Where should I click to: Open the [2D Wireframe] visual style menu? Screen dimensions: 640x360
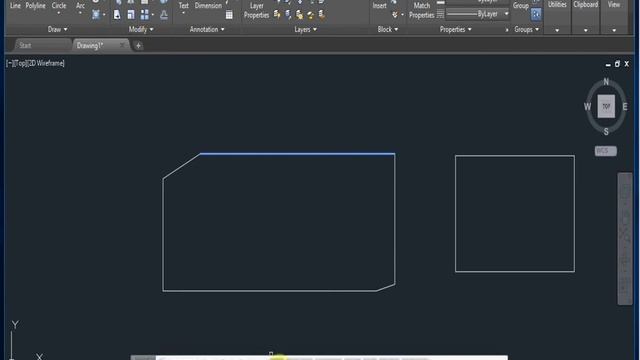pos(45,63)
